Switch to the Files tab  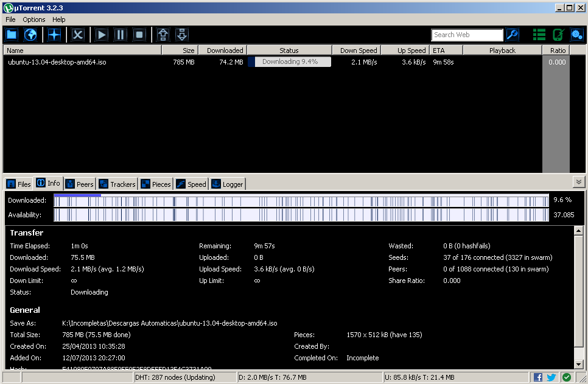(19, 184)
